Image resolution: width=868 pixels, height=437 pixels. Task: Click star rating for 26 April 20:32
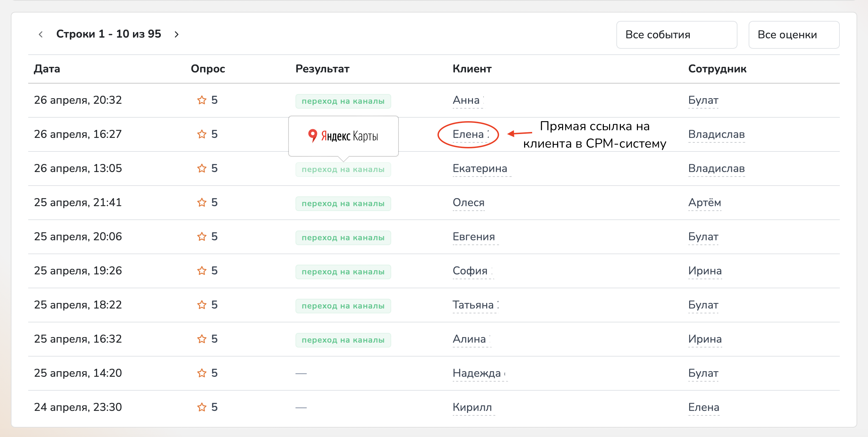coord(202,100)
